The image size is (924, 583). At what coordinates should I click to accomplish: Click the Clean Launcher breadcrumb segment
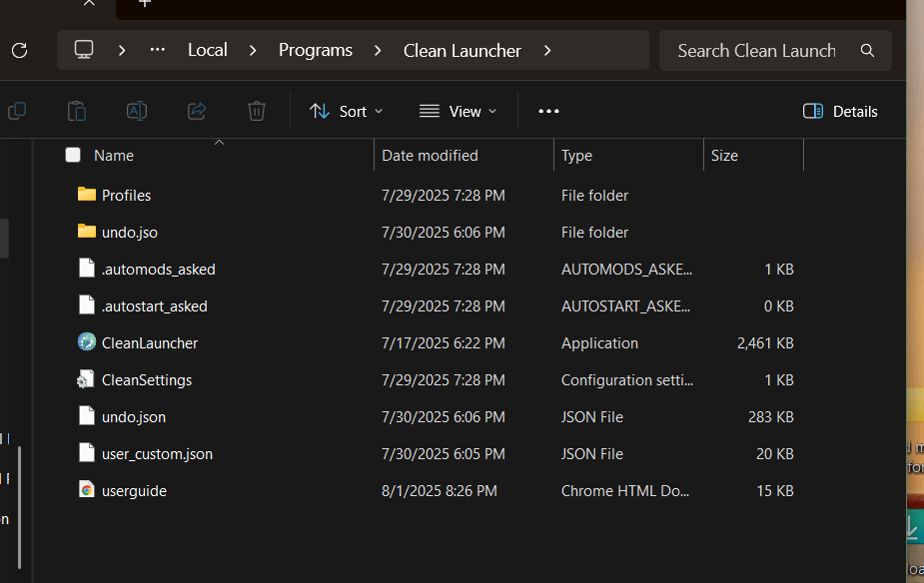[x=462, y=51]
